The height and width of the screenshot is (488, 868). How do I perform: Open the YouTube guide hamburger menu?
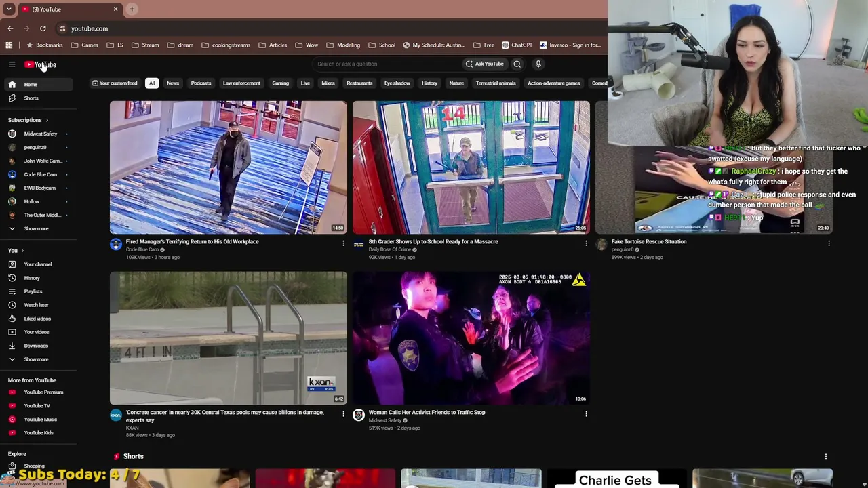pos(12,64)
